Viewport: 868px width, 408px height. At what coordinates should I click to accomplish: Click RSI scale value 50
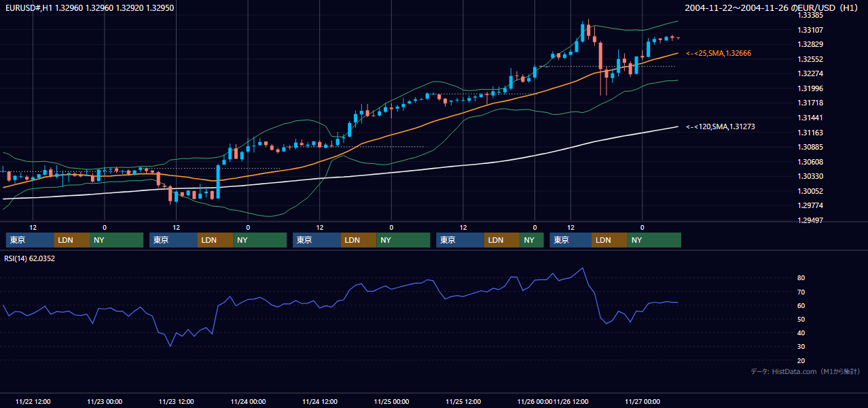[x=801, y=319]
